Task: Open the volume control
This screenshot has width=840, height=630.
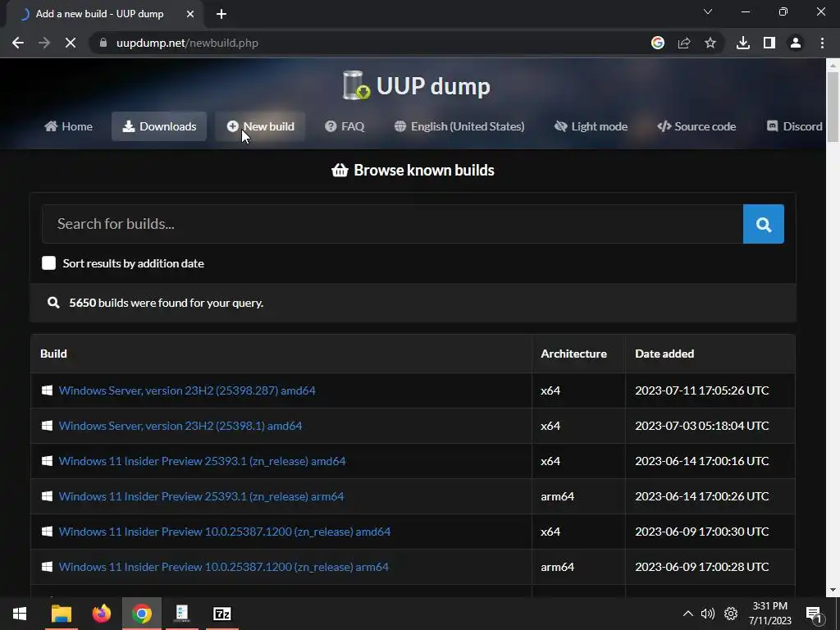Action: tap(708, 614)
